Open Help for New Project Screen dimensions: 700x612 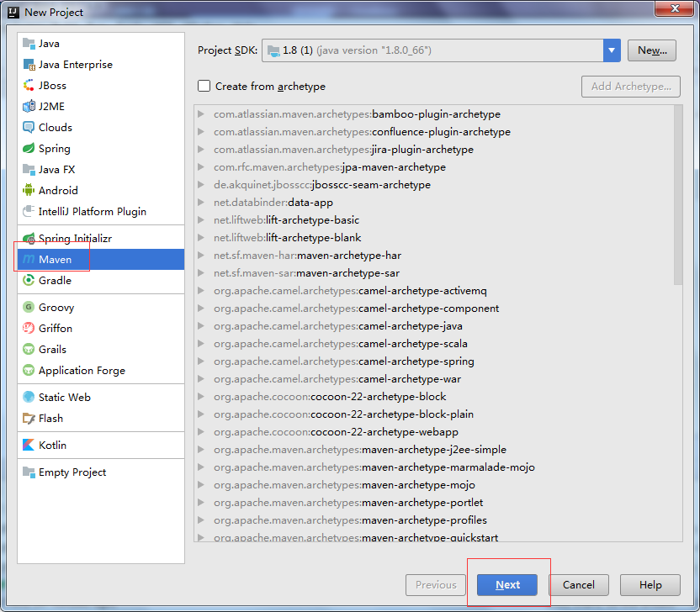point(650,585)
